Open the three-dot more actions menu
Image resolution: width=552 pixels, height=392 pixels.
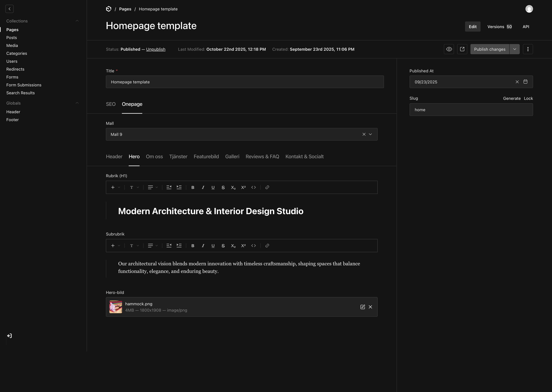[x=528, y=49]
